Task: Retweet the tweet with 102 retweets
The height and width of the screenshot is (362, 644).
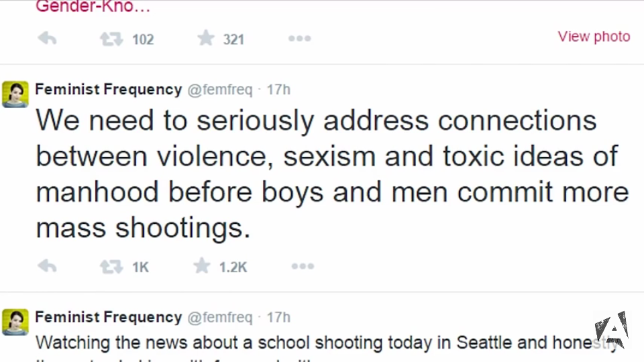Action: click(111, 39)
